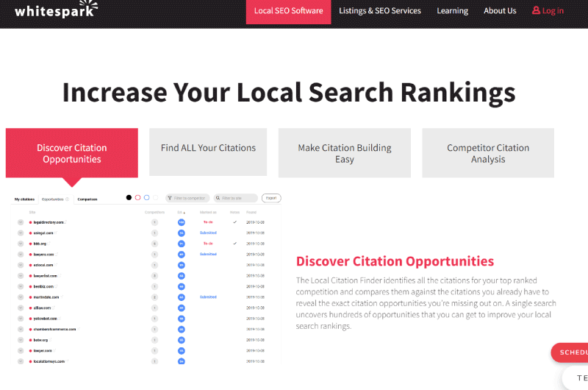This screenshot has width=588, height=390.
Task: Open the Local SEO Software menu
Action: tap(288, 11)
